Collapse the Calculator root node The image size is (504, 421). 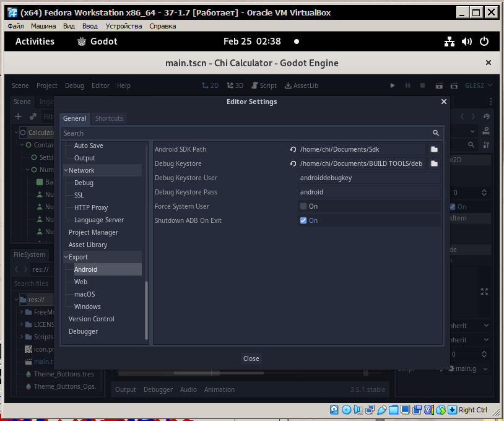pyautogui.click(x=16, y=132)
